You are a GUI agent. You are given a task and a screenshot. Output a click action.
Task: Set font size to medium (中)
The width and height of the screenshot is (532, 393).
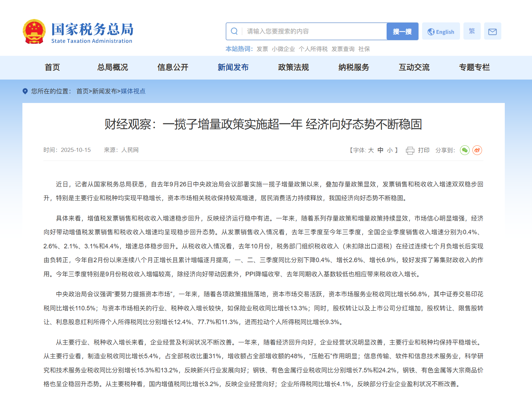[x=380, y=150]
